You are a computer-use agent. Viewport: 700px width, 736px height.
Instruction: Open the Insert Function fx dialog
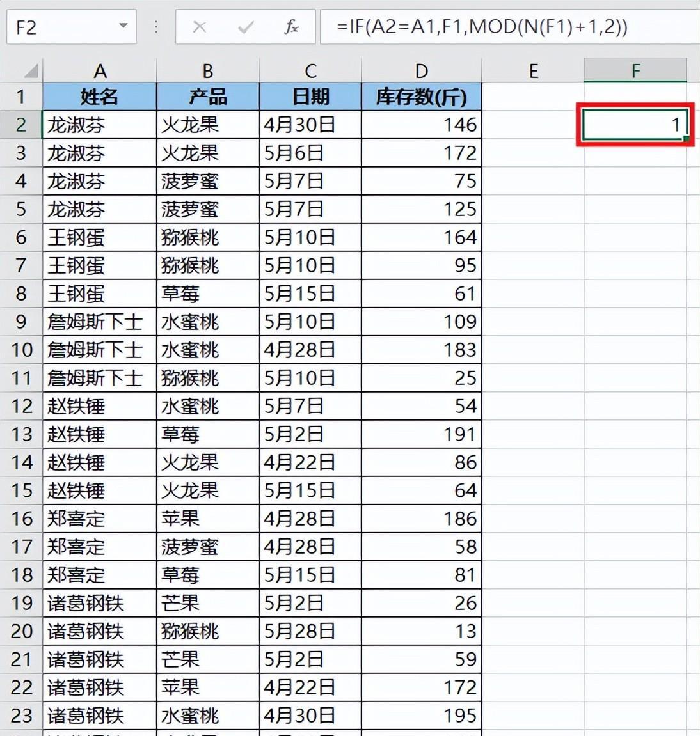tap(291, 27)
